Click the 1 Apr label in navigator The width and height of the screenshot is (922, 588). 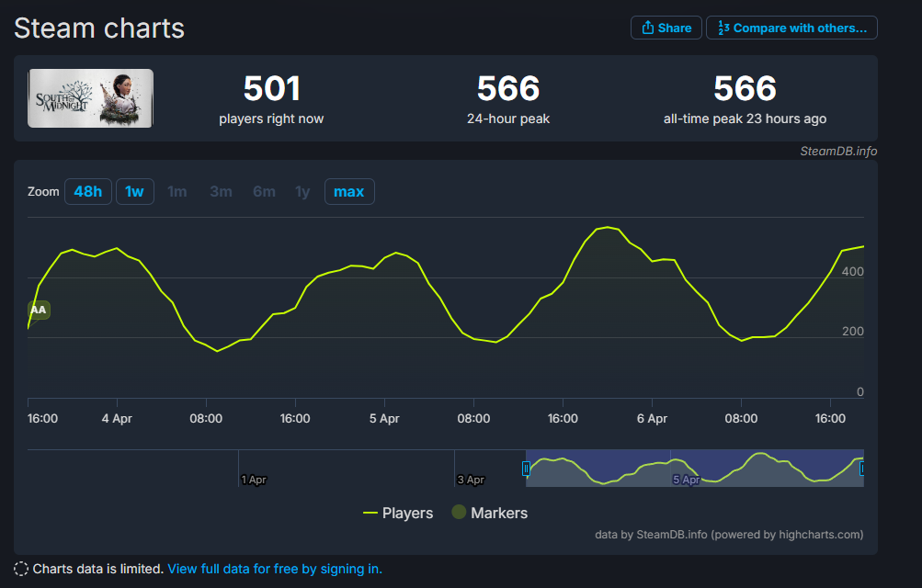254,480
